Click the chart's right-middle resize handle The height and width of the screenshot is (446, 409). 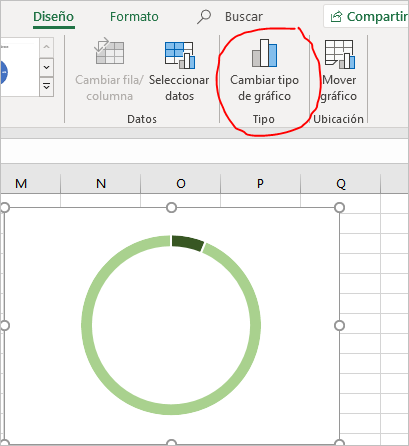point(339,325)
